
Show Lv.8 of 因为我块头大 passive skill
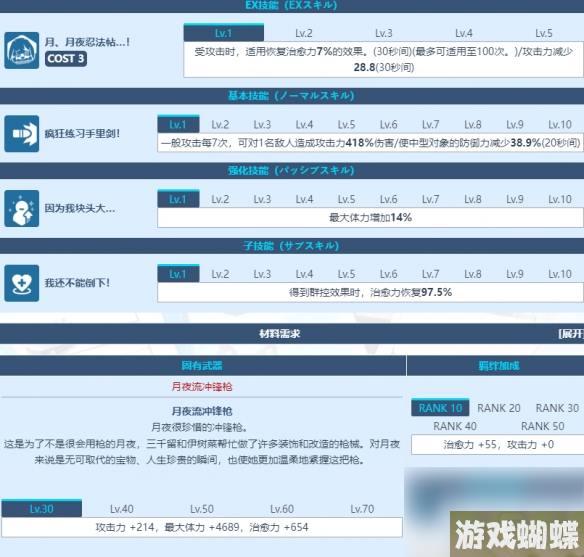(473, 199)
